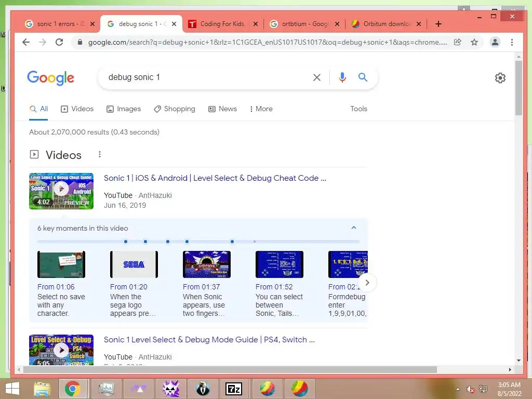Click the forward navigation arrow

click(x=43, y=42)
